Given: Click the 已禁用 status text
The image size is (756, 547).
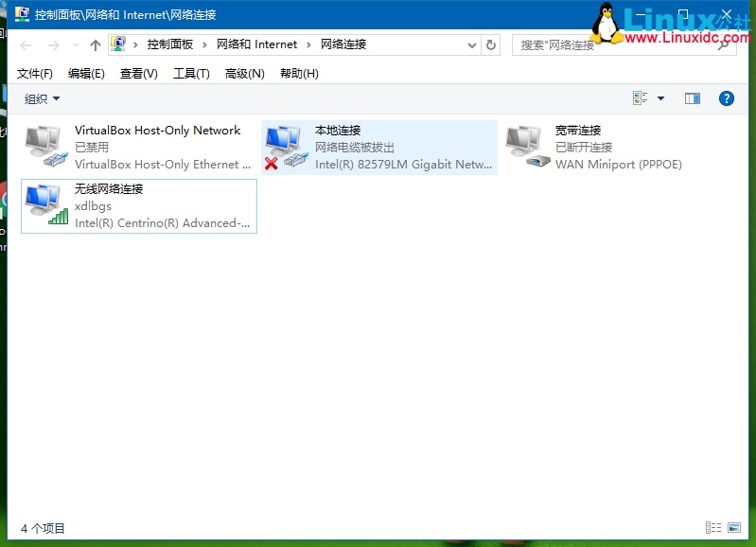Looking at the screenshot, I should pyautogui.click(x=92, y=147).
